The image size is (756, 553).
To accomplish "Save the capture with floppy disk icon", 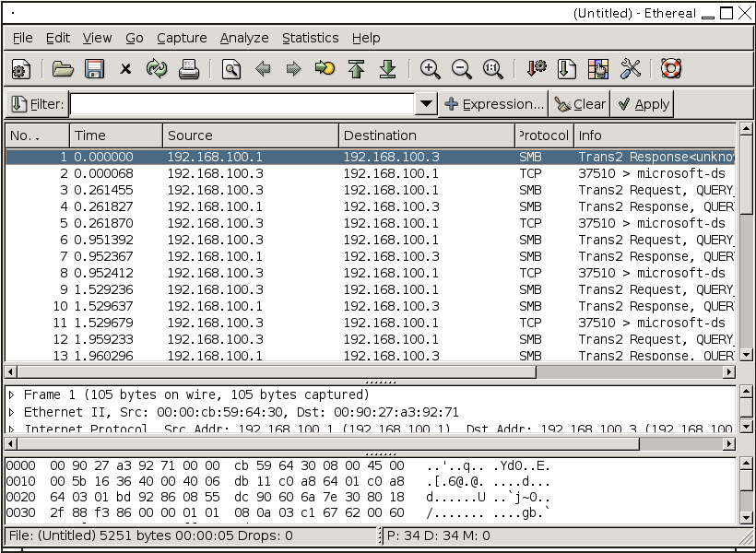I will click(94, 69).
